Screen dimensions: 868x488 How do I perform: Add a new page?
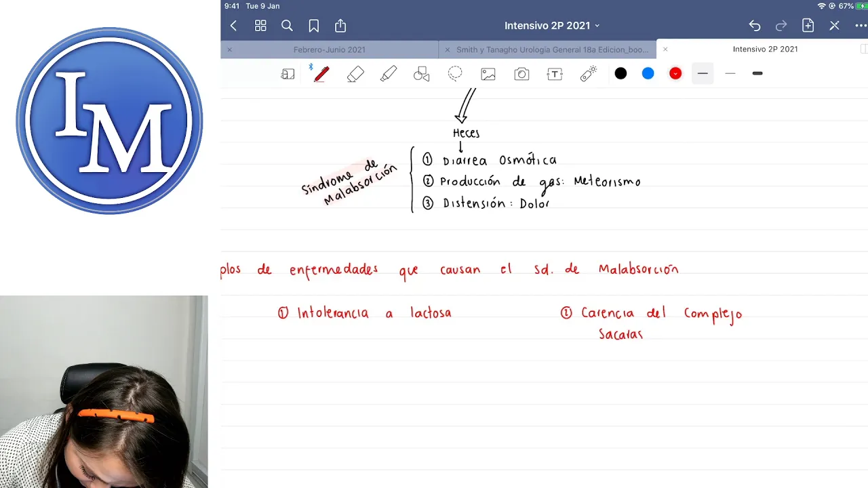point(808,26)
